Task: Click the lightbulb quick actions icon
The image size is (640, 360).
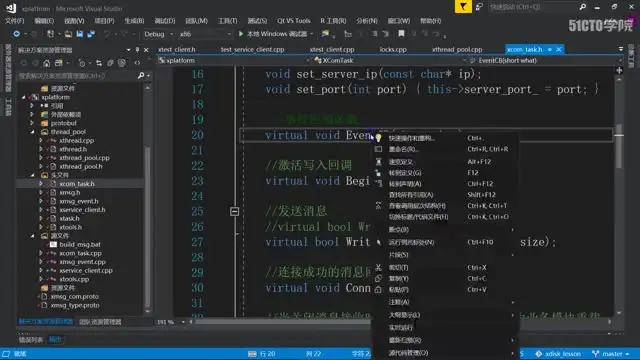Action: (x=378, y=138)
